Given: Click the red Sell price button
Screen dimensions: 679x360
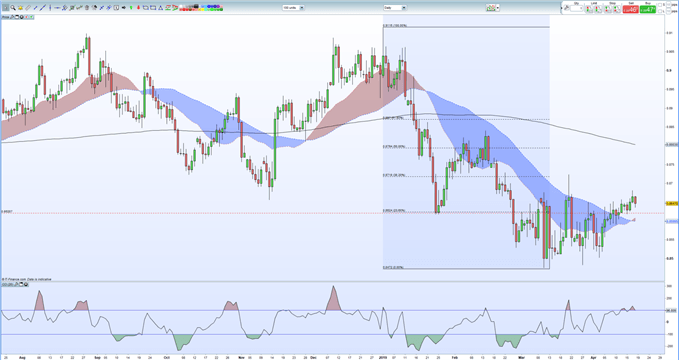Looking at the screenshot, I should pos(630,9).
